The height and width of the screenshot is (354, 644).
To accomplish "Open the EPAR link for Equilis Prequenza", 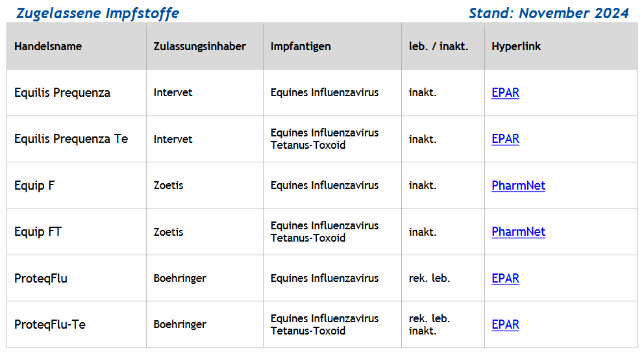I will tap(505, 93).
